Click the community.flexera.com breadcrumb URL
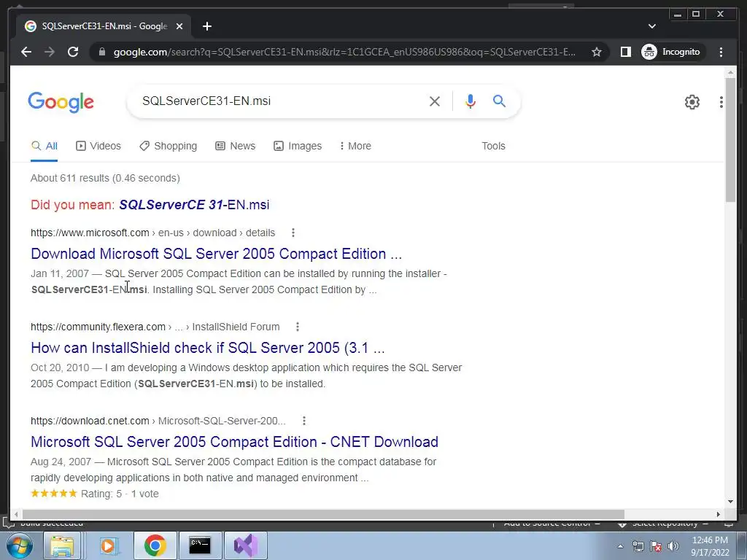The image size is (747, 560). click(155, 327)
